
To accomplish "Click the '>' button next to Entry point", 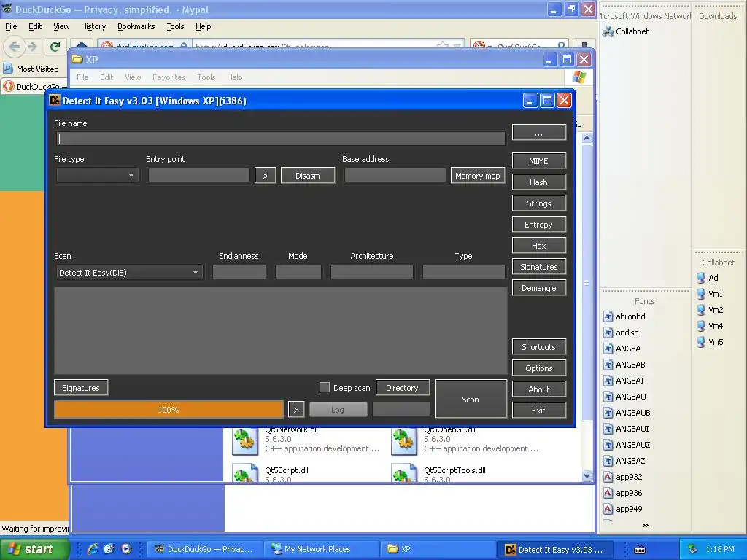I will point(266,175).
